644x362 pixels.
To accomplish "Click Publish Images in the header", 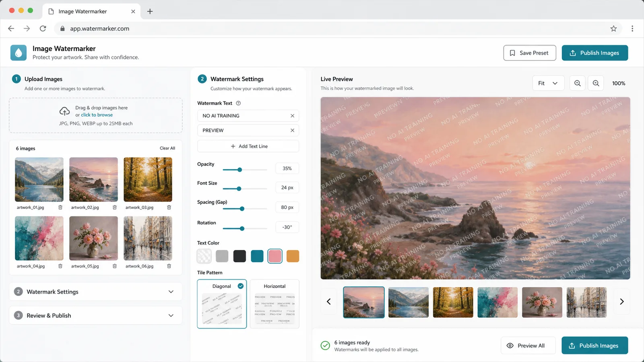I will click(x=595, y=53).
